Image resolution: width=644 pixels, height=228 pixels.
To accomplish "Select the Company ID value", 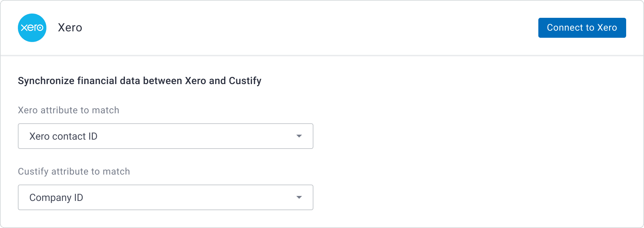I will pyautogui.click(x=56, y=197).
